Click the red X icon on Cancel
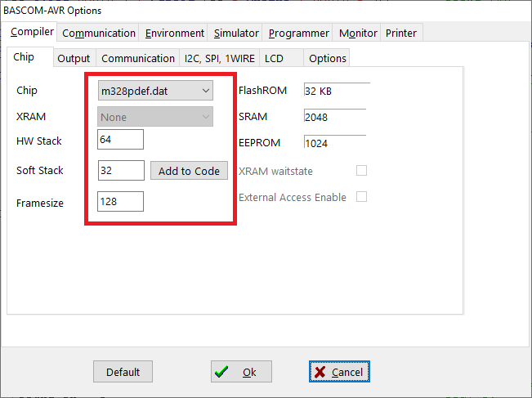Viewport: 532px width, 398px height. pos(320,372)
